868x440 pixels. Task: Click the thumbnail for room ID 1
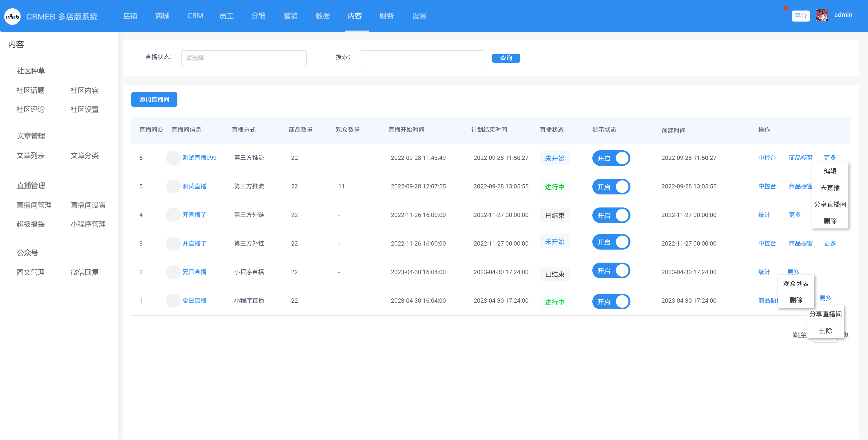pos(173,300)
